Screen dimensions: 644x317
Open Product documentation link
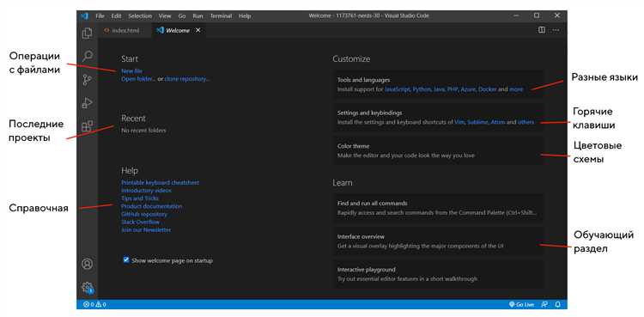coord(151,206)
